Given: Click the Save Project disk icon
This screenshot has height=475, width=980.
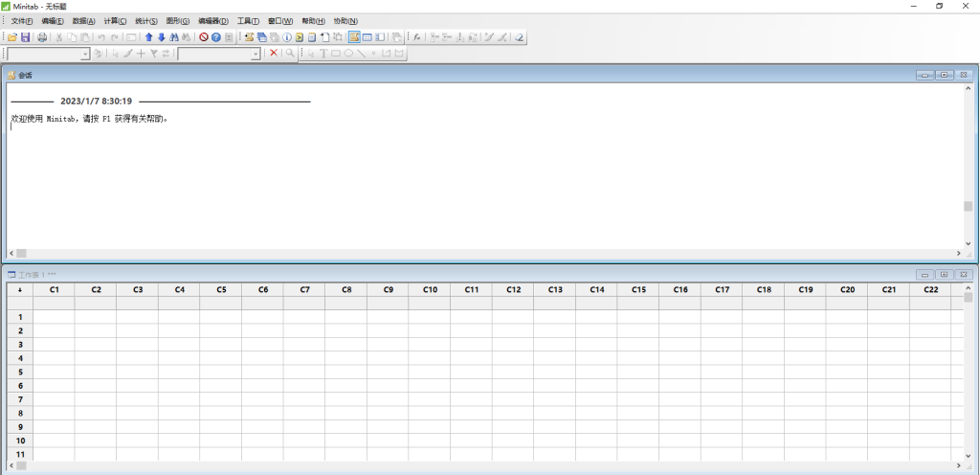Looking at the screenshot, I should point(26,37).
